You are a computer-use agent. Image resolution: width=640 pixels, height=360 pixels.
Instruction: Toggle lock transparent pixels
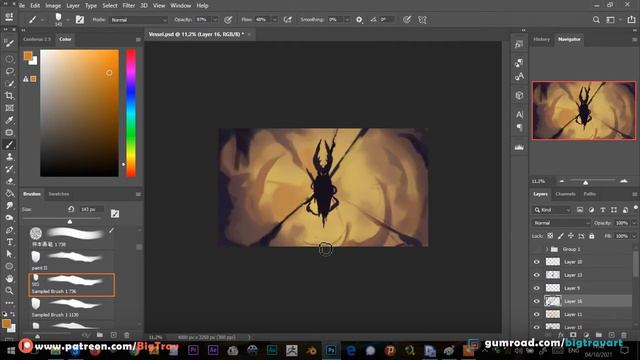[x=550, y=236]
